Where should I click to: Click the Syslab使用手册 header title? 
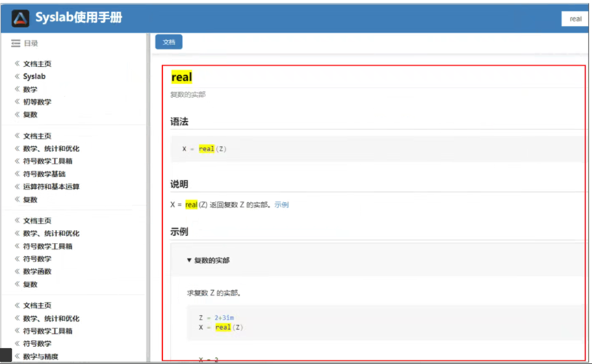coord(79,17)
